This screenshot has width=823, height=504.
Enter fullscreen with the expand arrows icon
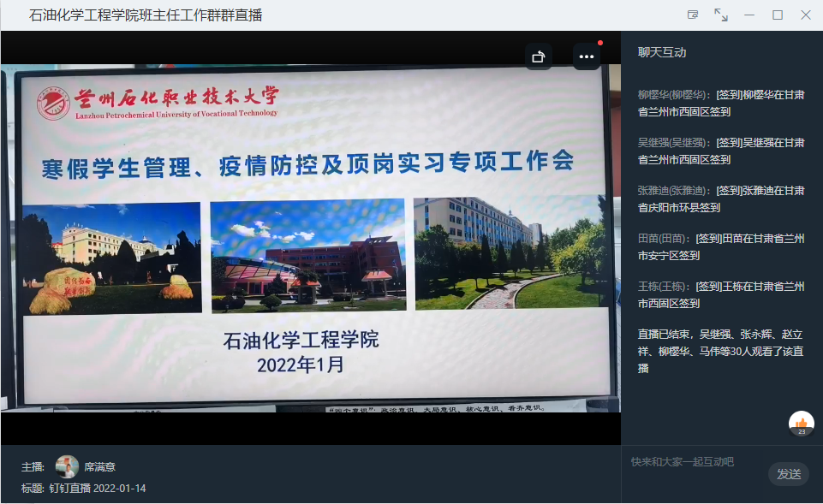pyautogui.click(x=721, y=15)
